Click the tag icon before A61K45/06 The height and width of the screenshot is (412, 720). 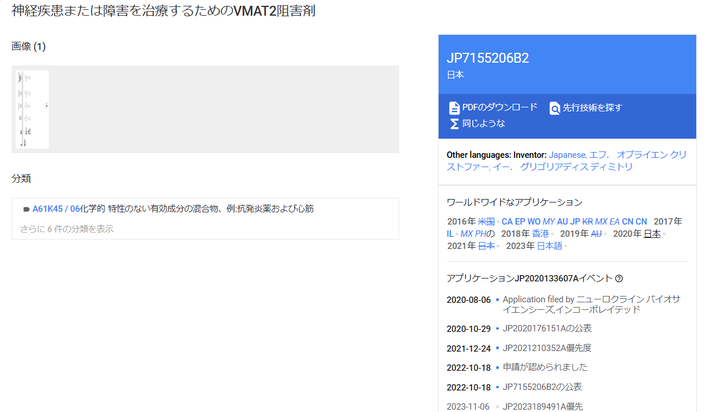[26, 209]
